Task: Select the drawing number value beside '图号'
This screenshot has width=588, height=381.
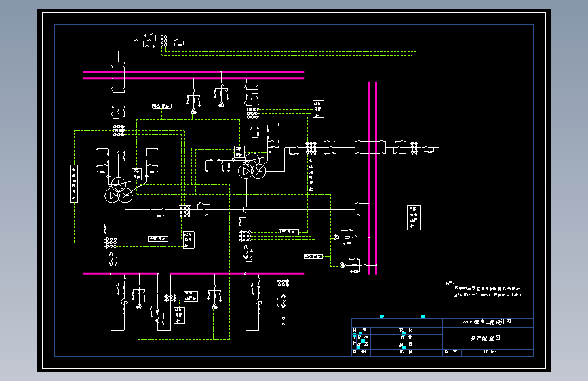Action: tap(490, 352)
